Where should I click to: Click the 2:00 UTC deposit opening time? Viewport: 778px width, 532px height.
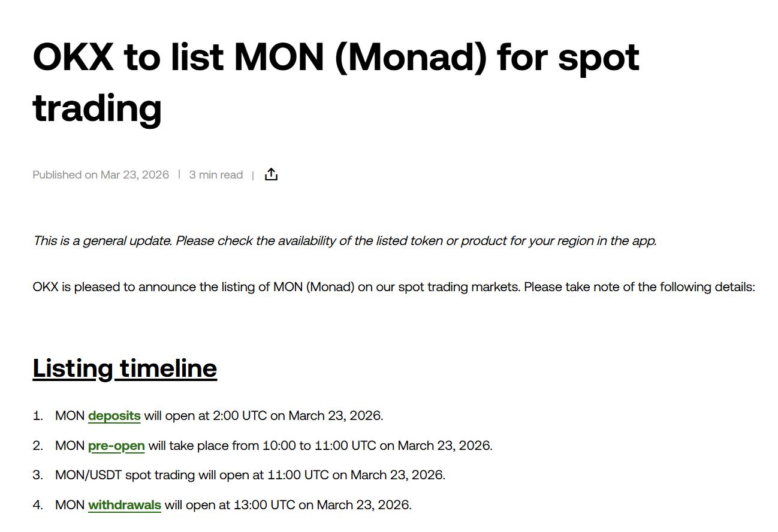coord(239,416)
